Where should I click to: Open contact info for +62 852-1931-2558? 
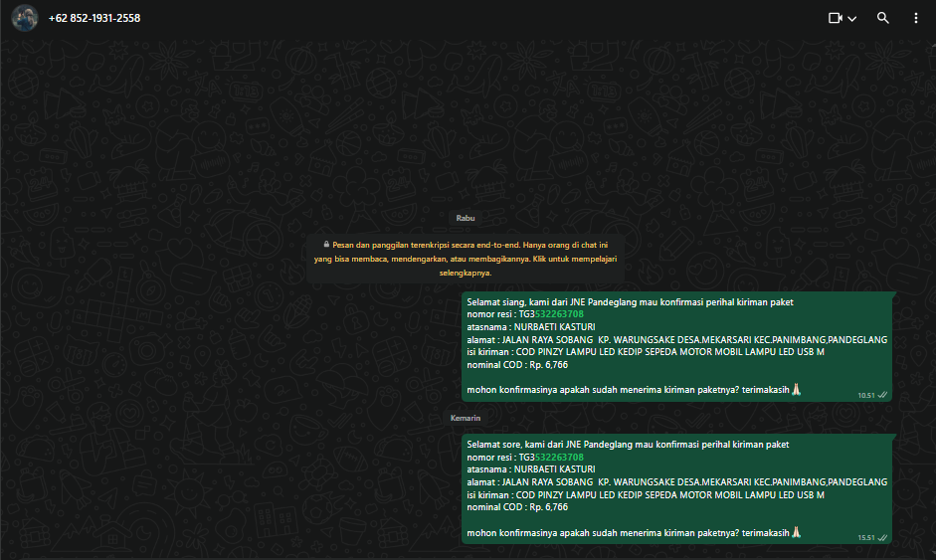(94, 19)
